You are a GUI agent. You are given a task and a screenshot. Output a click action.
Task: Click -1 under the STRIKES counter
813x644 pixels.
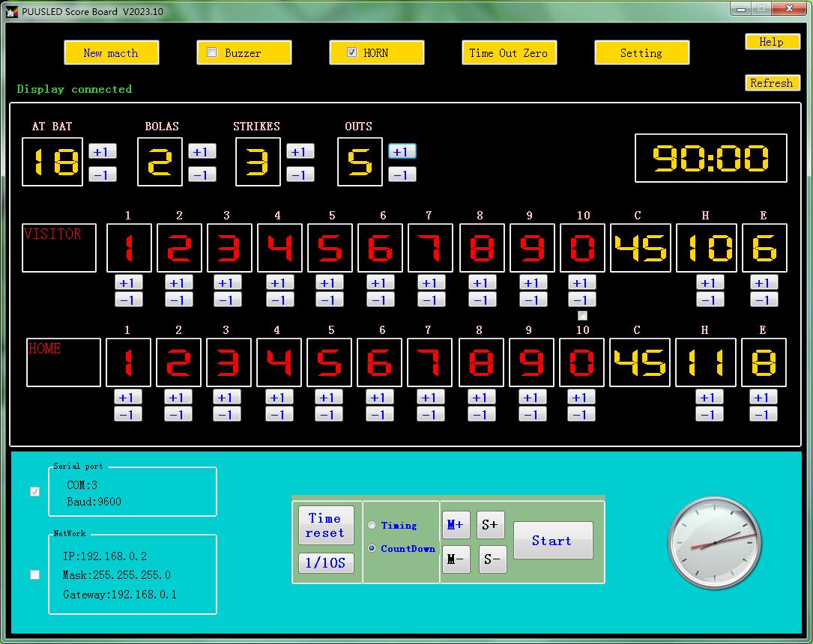[300, 174]
